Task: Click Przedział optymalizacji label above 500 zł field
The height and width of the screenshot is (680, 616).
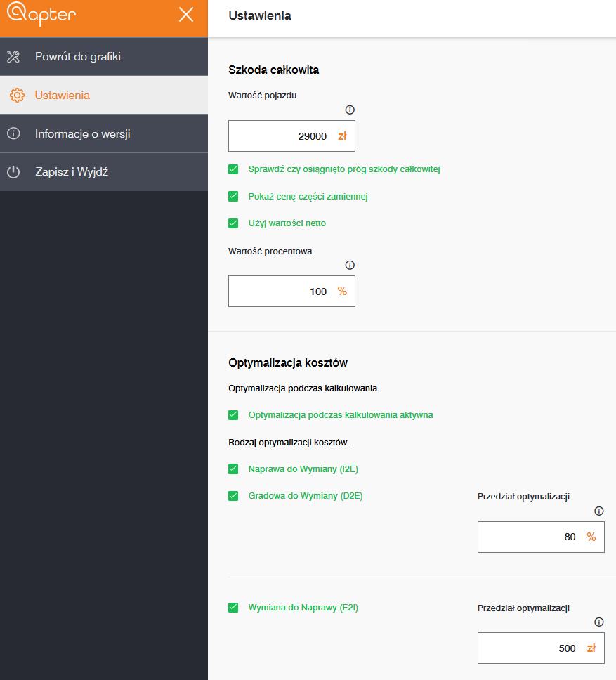Action: (x=523, y=608)
